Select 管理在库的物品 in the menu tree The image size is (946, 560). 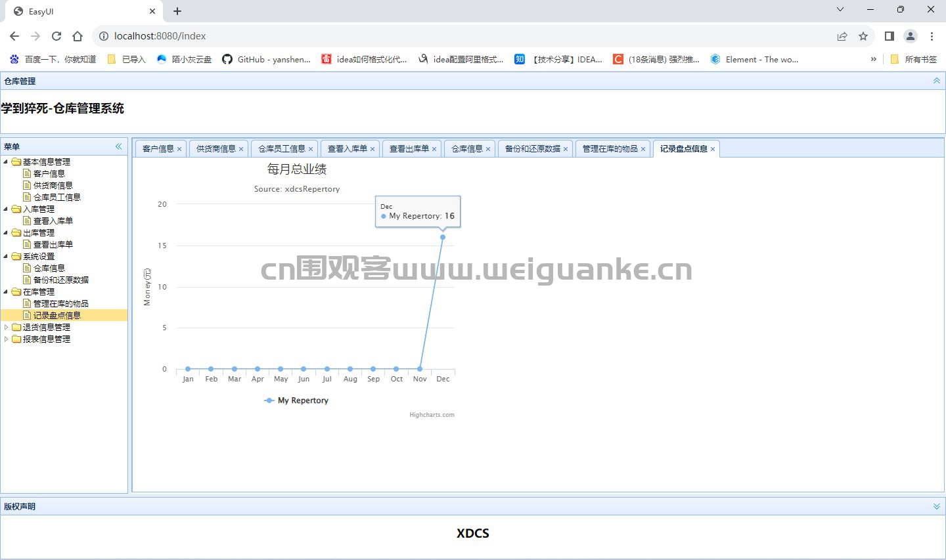click(61, 303)
